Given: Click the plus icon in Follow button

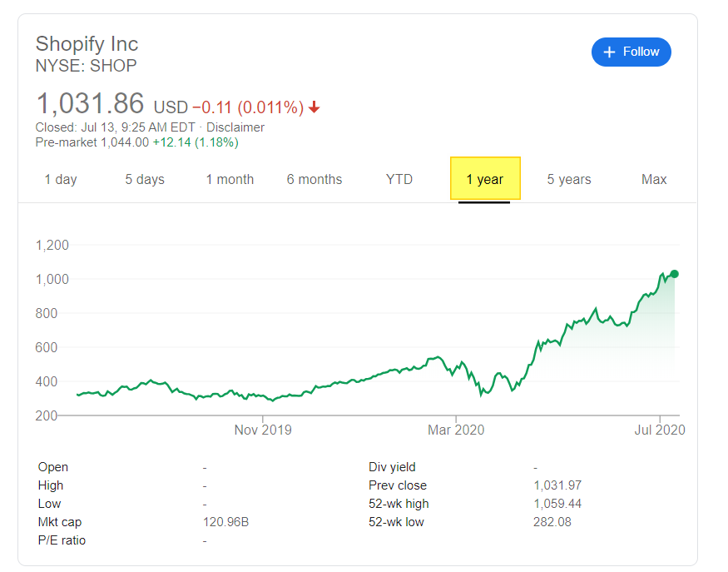Looking at the screenshot, I should pyautogui.click(x=609, y=52).
